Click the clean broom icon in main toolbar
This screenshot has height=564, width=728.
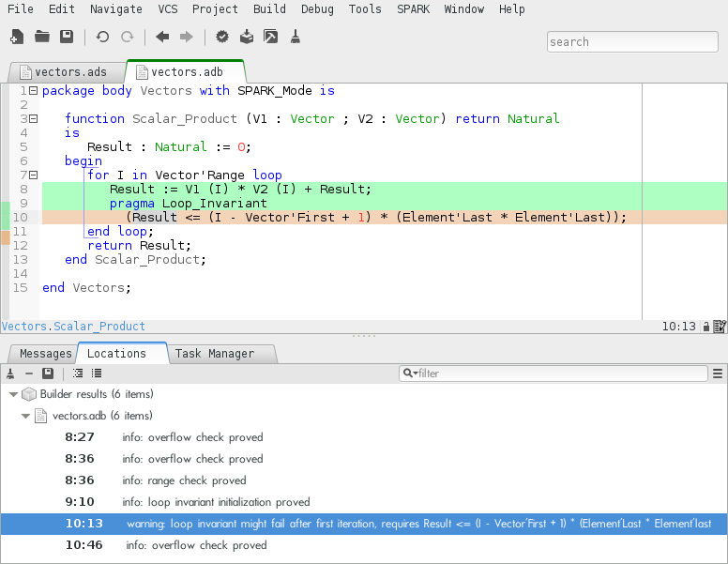295,38
